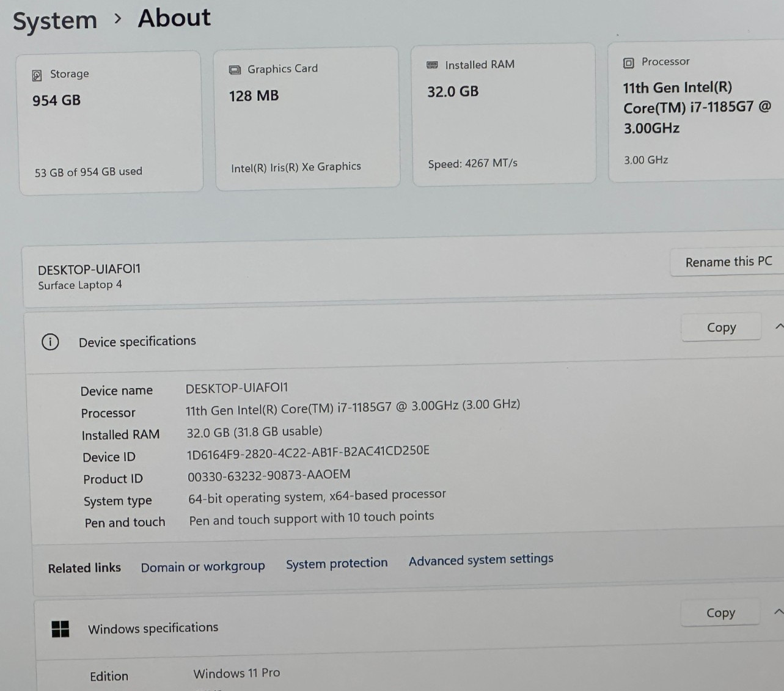
Task: Go back to System in breadcrumb
Action: pos(55,20)
